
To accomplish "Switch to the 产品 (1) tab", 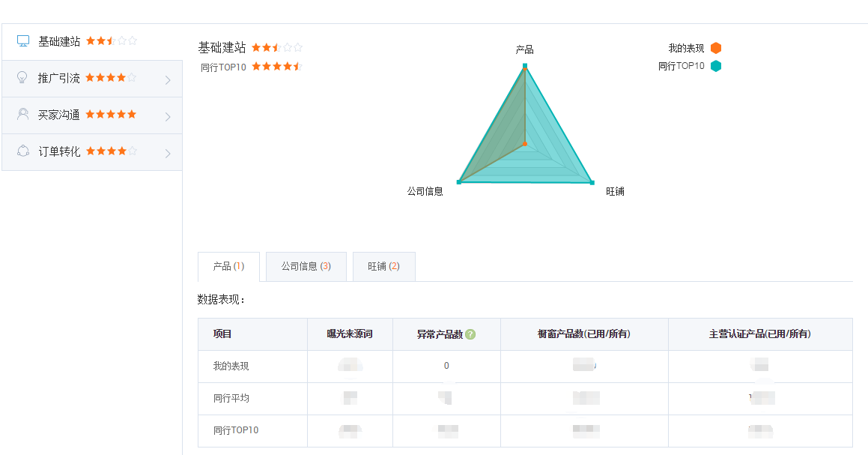I will [x=228, y=267].
